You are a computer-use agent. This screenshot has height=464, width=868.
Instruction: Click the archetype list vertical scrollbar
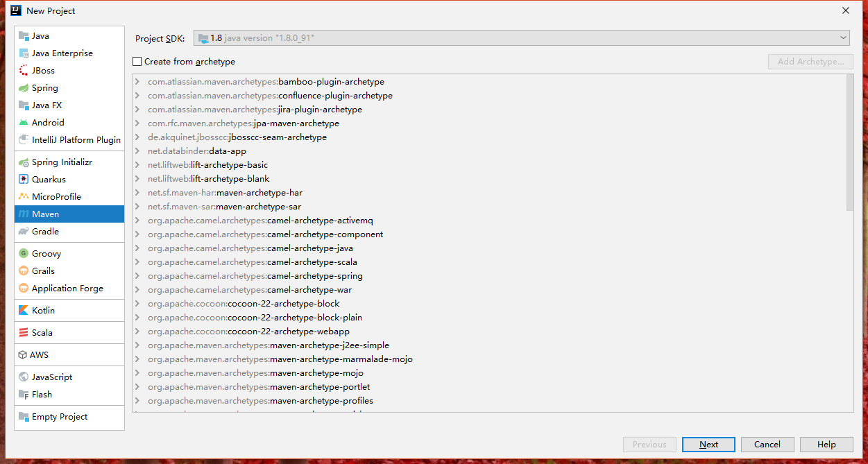point(850,142)
